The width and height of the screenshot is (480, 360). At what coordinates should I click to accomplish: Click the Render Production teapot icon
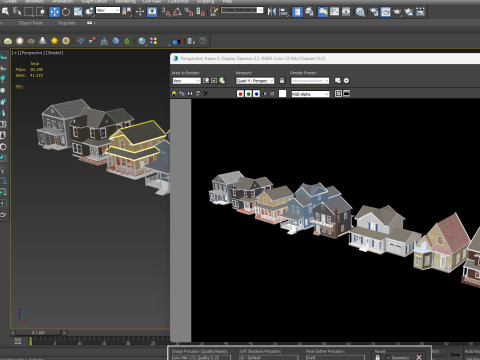click(397, 12)
